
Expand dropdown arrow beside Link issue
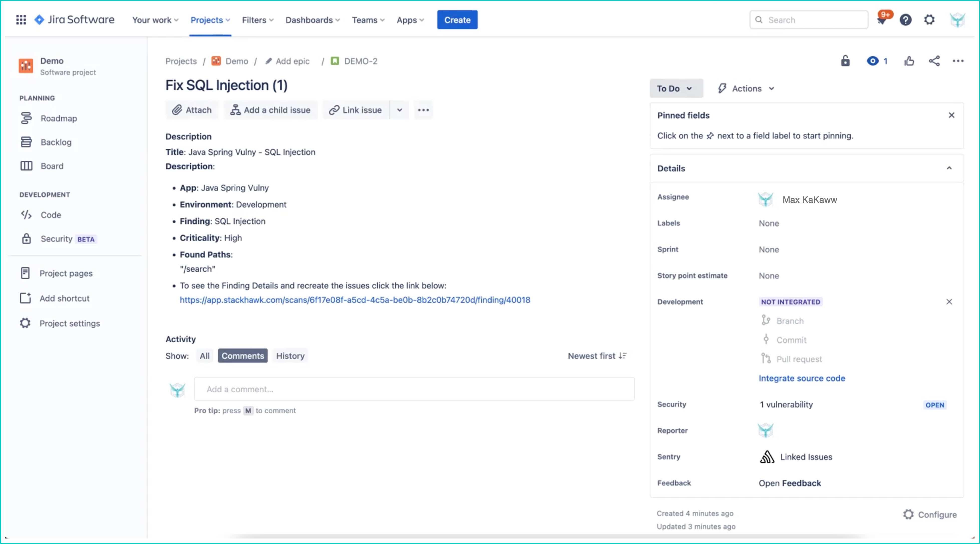[399, 110]
